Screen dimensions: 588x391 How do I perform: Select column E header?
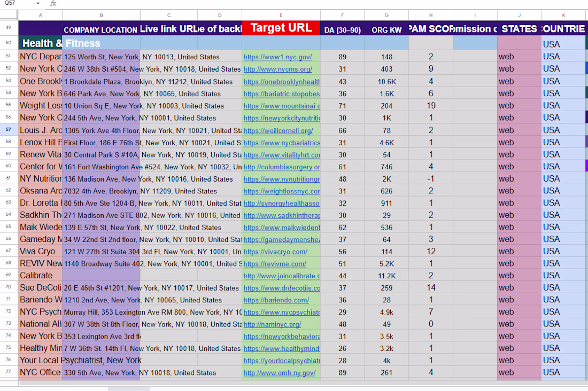(x=281, y=15)
